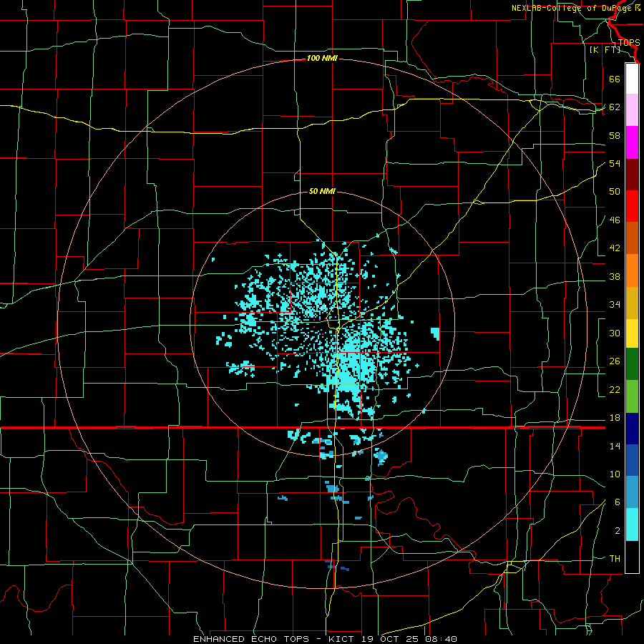Viewport: 644px width, 644px height.
Task: Click the legend value '14'
Action: 615,446
